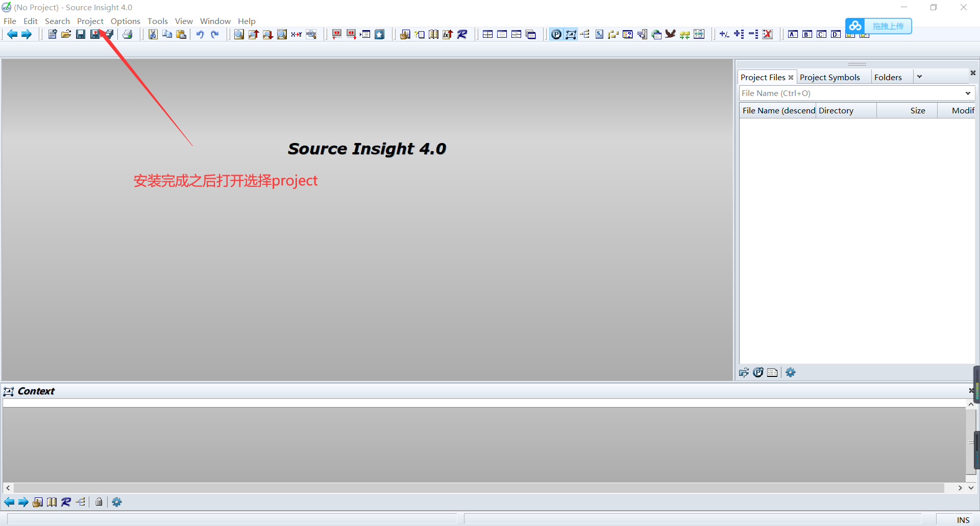The height and width of the screenshot is (526, 980).
Task: Click the red X delete-conditions icon
Action: tap(767, 34)
